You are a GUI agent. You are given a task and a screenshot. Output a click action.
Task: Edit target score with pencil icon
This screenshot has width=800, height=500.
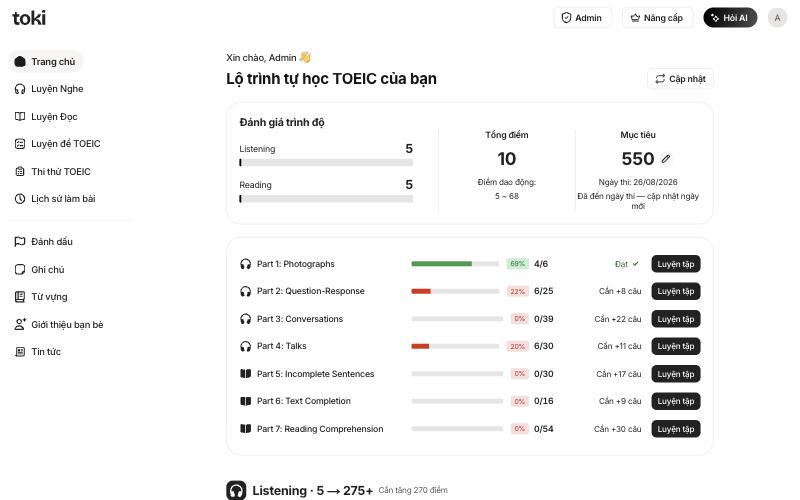666,159
